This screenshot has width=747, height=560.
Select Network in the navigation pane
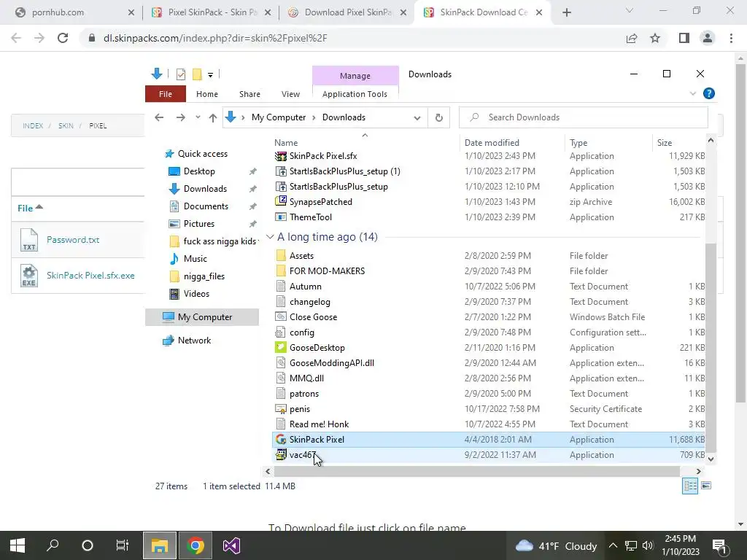tap(194, 340)
